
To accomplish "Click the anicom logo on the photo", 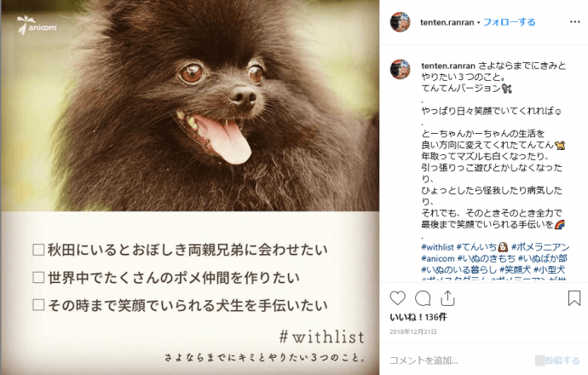I will coord(37,25).
